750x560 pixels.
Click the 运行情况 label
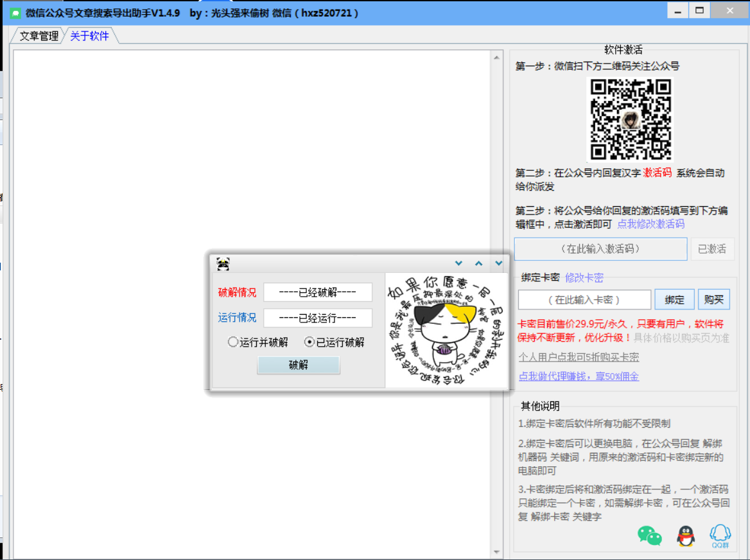tap(237, 317)
